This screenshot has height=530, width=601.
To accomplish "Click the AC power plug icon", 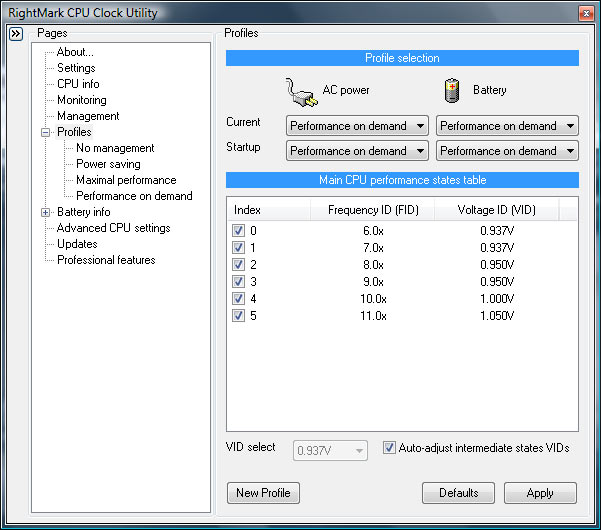I will pos(302,92).
